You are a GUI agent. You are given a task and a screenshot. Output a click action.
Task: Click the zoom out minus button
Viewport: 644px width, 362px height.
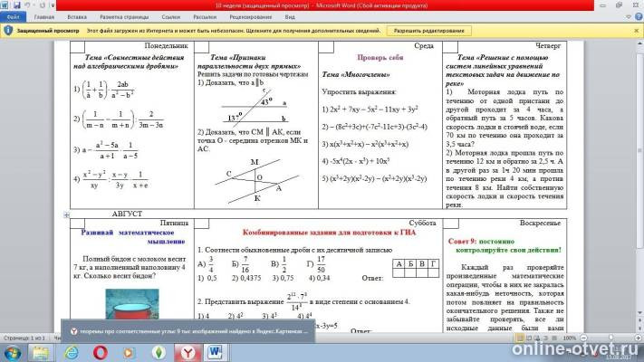(x=583, y=338)
